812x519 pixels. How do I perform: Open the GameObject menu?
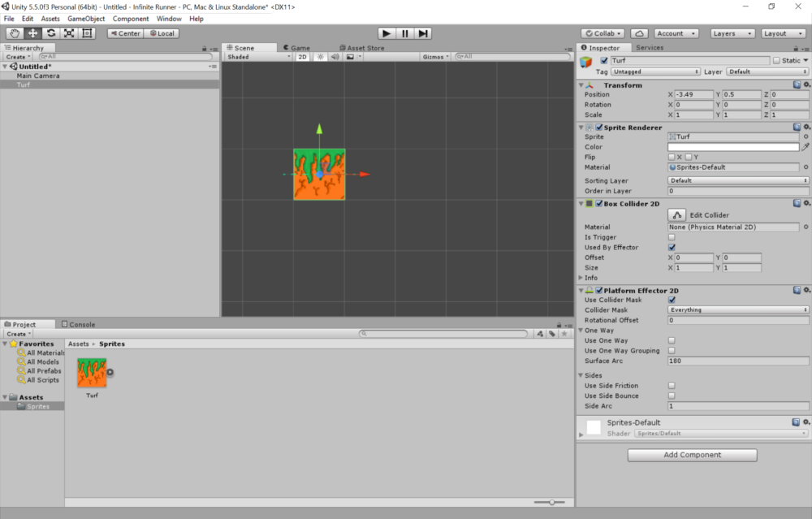84,18
